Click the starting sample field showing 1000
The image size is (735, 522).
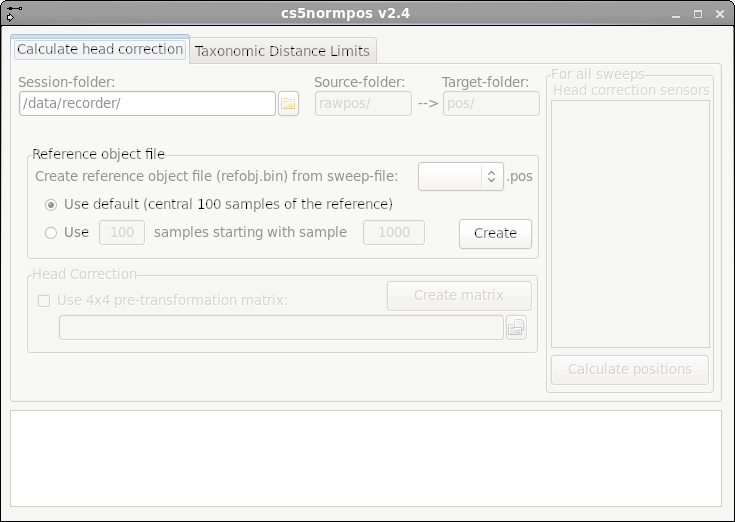tap(394, 232)
